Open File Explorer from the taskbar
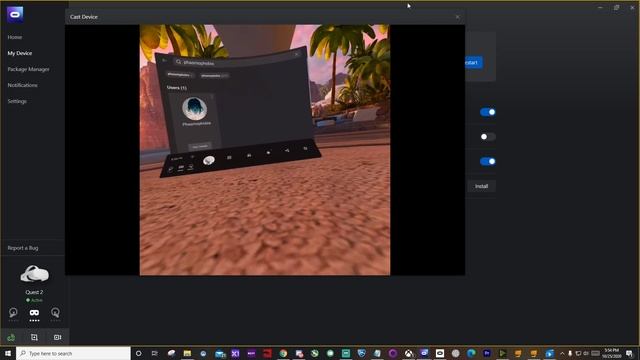This screenshot has width=640, height=360. (187, 353)
